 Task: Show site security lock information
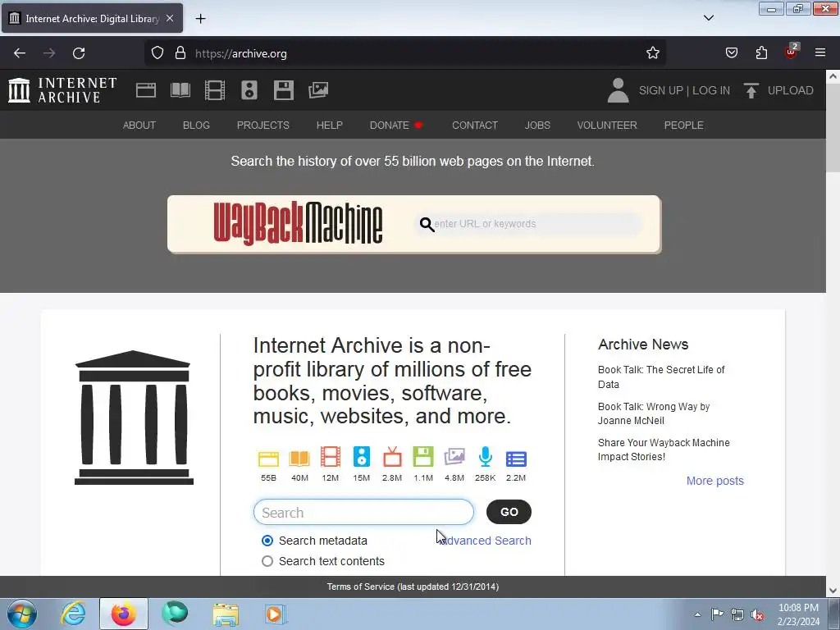point(180,53)
